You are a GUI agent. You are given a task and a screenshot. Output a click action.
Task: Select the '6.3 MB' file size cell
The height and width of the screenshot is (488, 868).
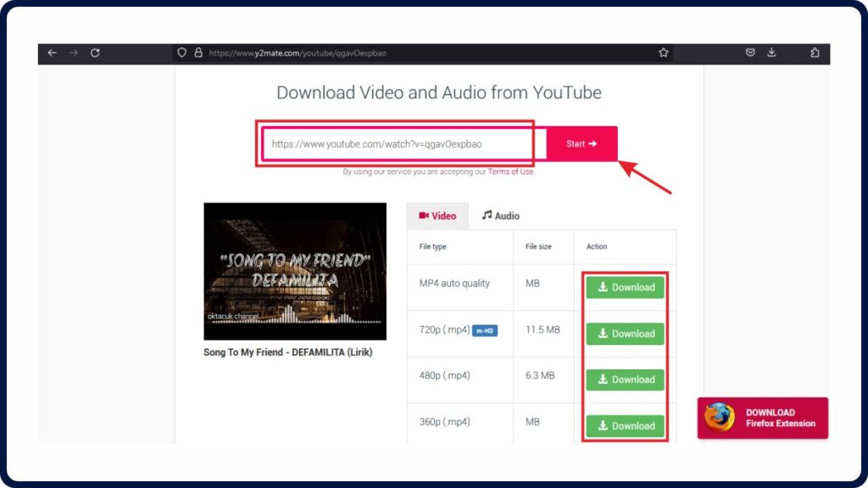540,375
